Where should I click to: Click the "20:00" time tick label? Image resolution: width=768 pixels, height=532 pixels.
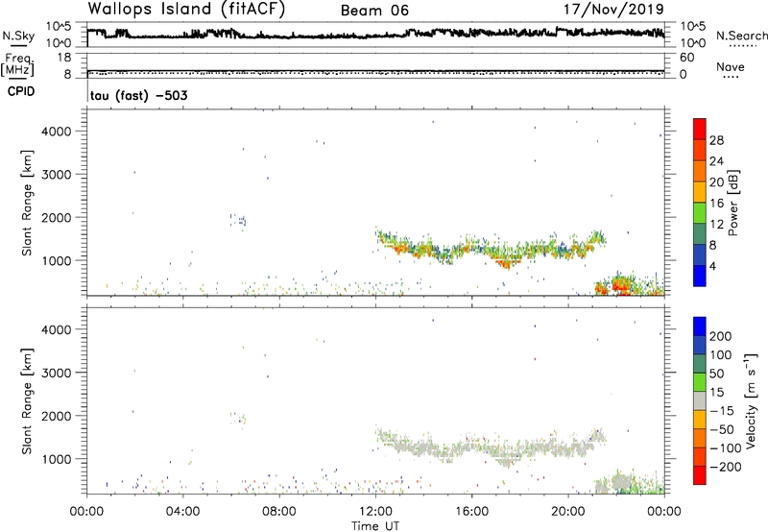[x=567, y=512]
